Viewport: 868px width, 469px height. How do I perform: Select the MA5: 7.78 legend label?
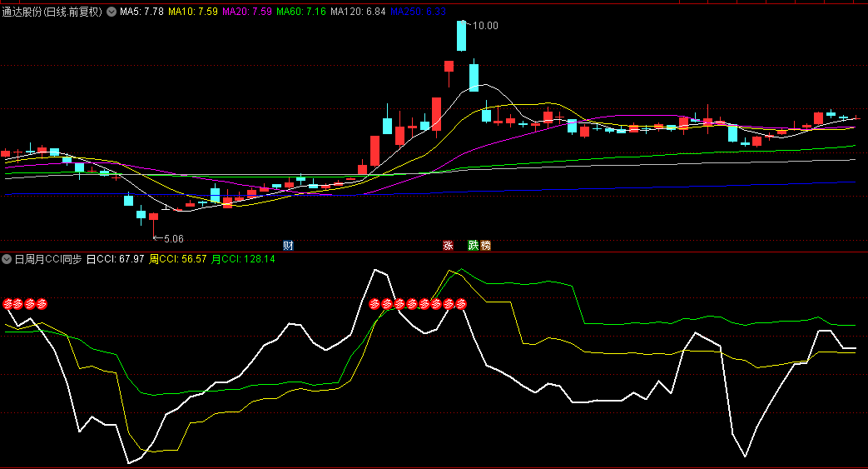pyautogui.click(x=141, y=12)
